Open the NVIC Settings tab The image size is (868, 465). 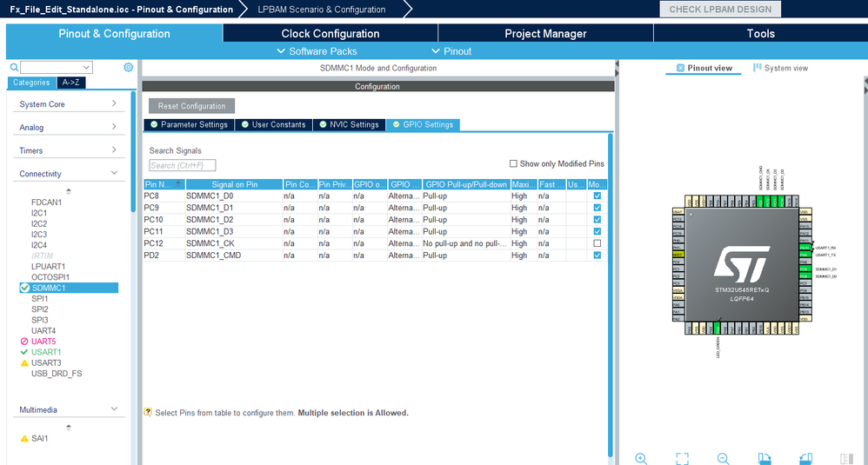(350, 124)
